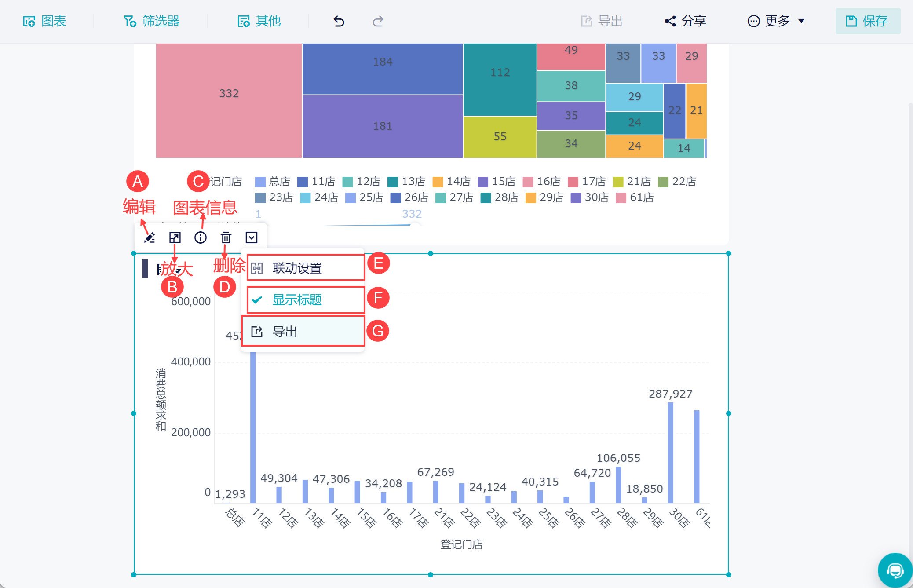Click the undo arrow
This screenshot has width=913, height=588.
(339, 21)
